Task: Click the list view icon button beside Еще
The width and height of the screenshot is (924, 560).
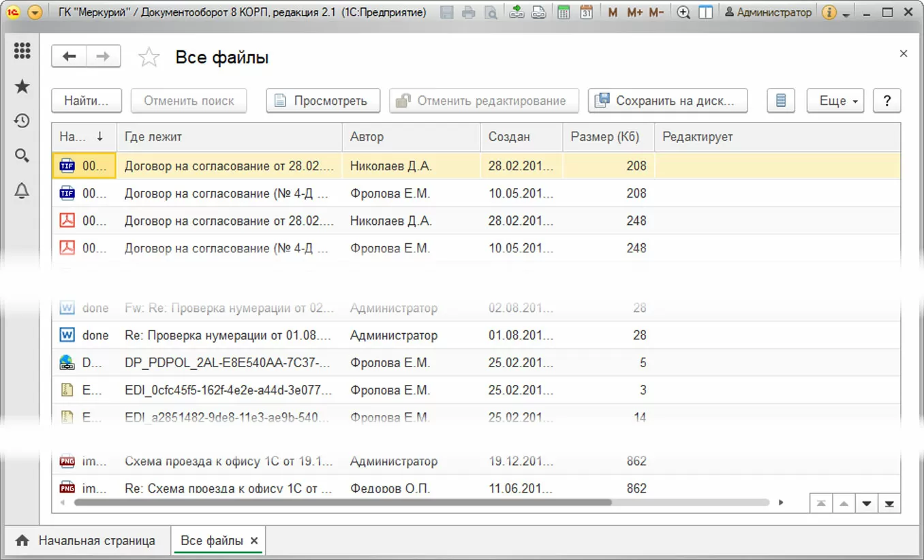Action: [782, 101]
